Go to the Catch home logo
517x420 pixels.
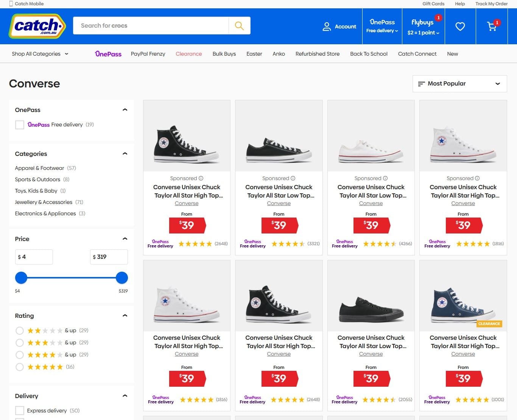[37, 26]
